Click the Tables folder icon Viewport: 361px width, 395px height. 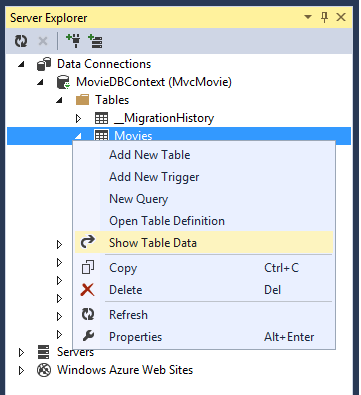[x=82, y=100]
